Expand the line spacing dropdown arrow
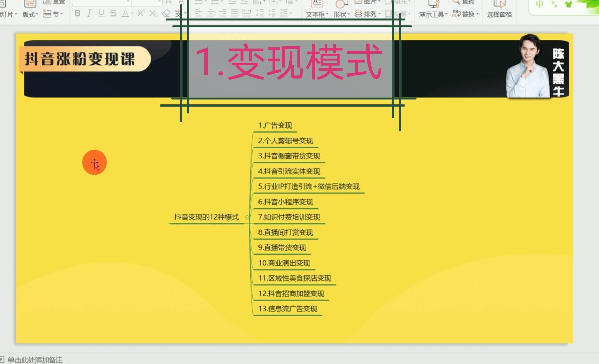 (x=290, y=14)
